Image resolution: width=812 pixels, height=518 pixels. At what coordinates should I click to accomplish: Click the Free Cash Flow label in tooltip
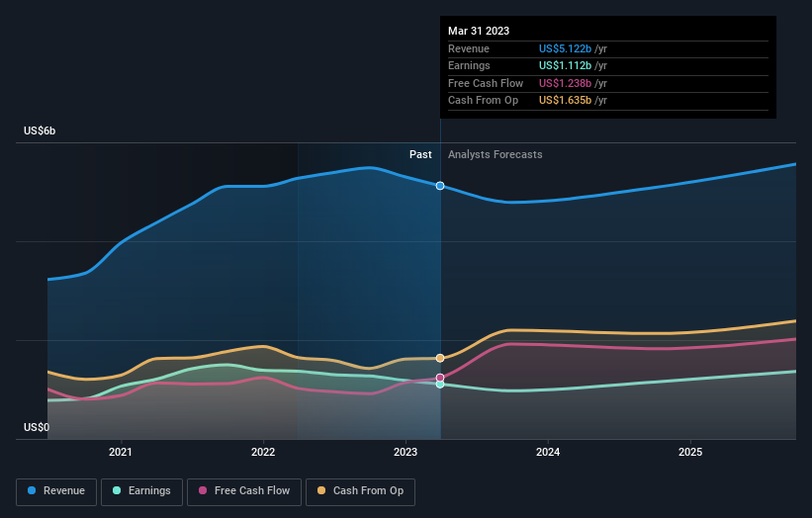tap(486, 83)
